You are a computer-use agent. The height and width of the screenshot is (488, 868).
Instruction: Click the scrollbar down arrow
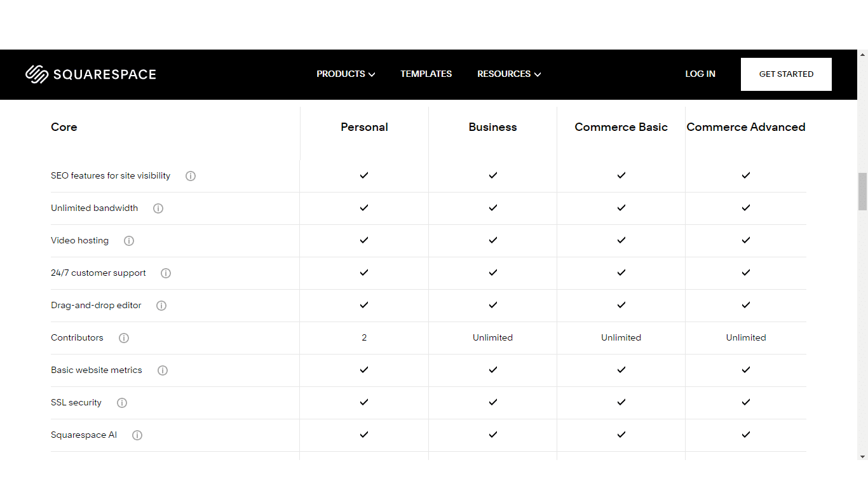point(862,456)
